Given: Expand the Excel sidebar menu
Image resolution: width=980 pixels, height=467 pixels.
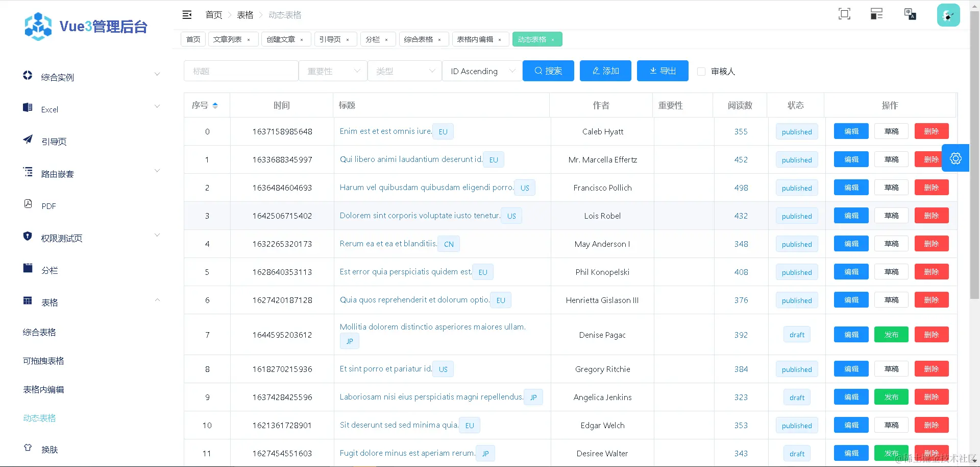Looking at the screenshot, I should tap(157, 106).
